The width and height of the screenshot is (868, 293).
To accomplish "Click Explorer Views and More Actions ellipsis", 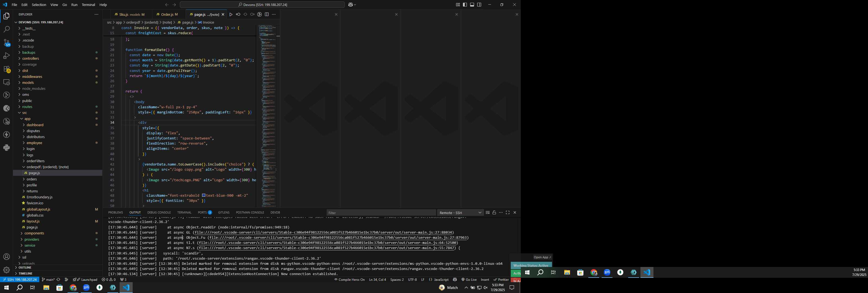I will tap(96, 14).
